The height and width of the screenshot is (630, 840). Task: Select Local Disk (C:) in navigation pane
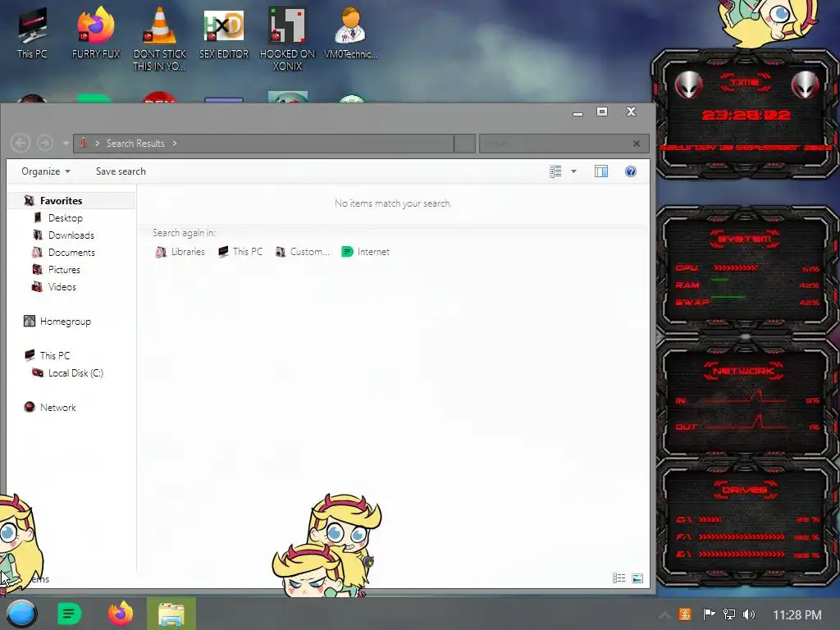pyautogui.click(x=75, y=373)
